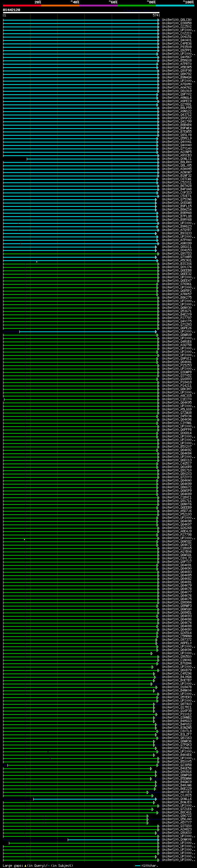Select the AV442120 query name
197x868 pixels.
pyautogui.click(x=11, y=10)
